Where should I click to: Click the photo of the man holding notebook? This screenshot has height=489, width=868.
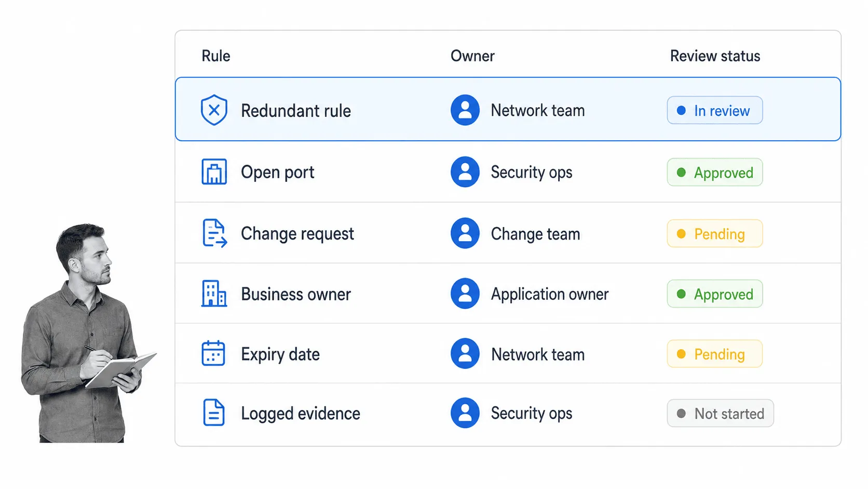(88, 333)
